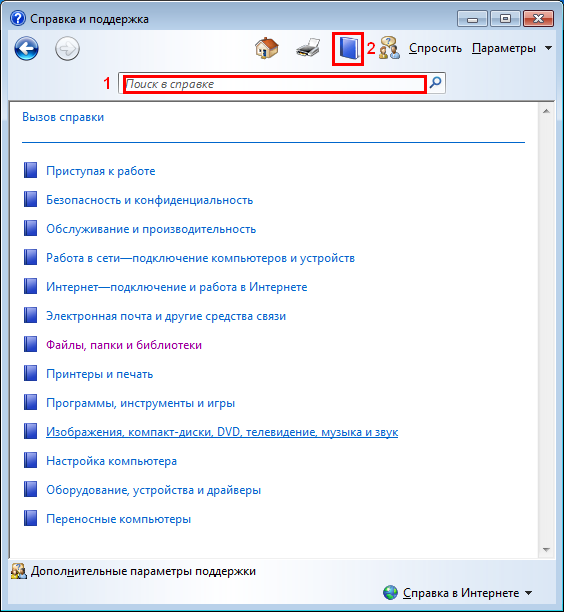The width and height of the screenshot is (564, 612).
Task: Open the Browse Help blue book icon
Action: (348, 49)
